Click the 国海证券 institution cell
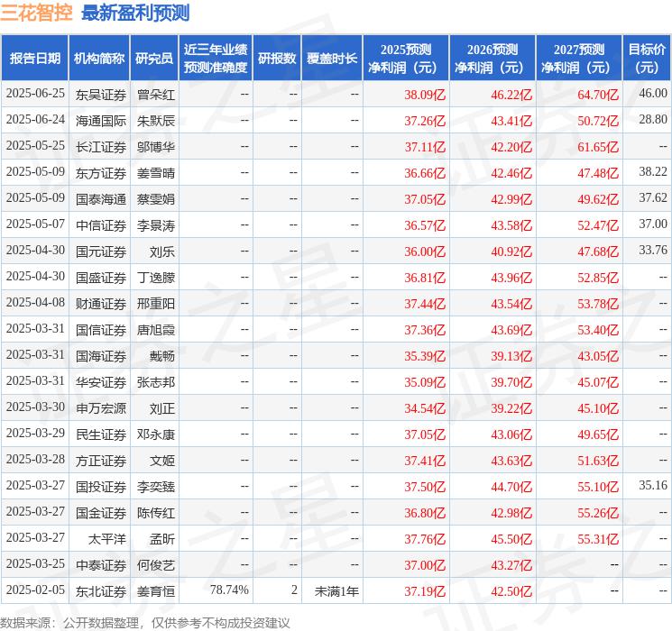 (101, 356)
